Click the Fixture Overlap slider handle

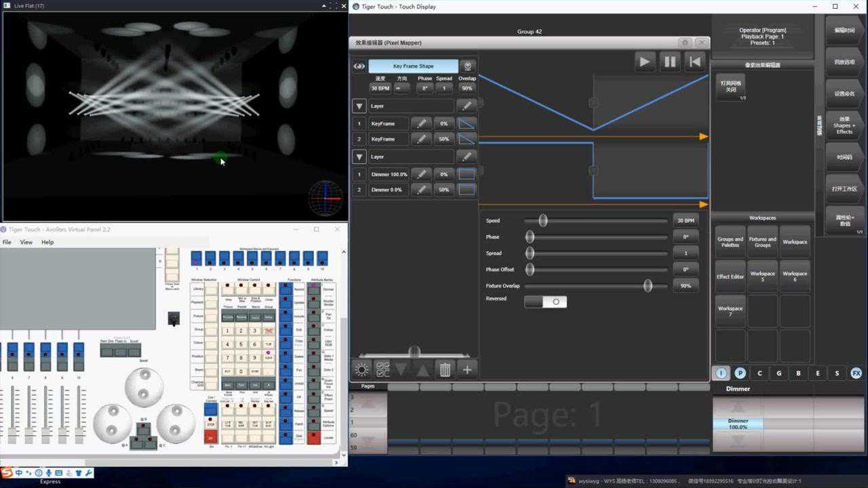coord(648,286)
